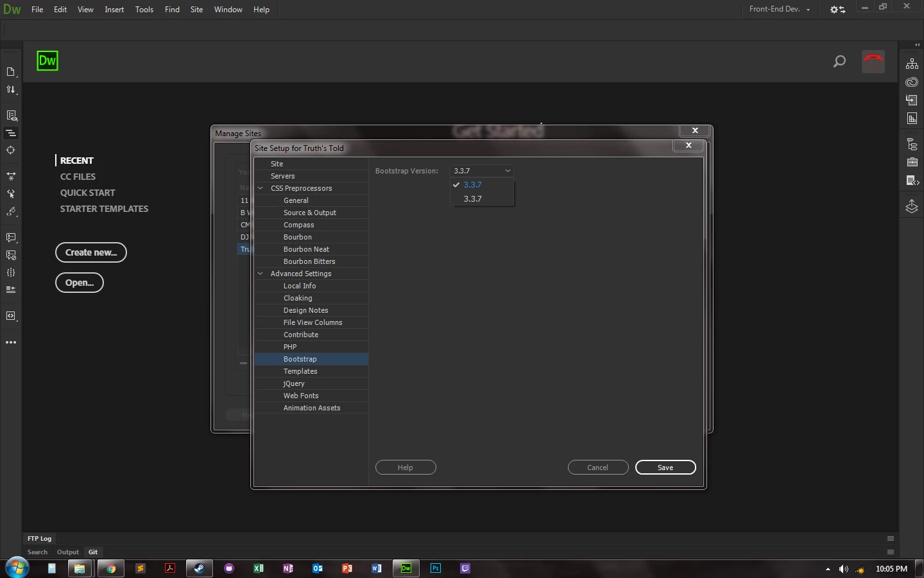Click the Indent Code icon
Screen dimensions: 924x578
point(11,290)
